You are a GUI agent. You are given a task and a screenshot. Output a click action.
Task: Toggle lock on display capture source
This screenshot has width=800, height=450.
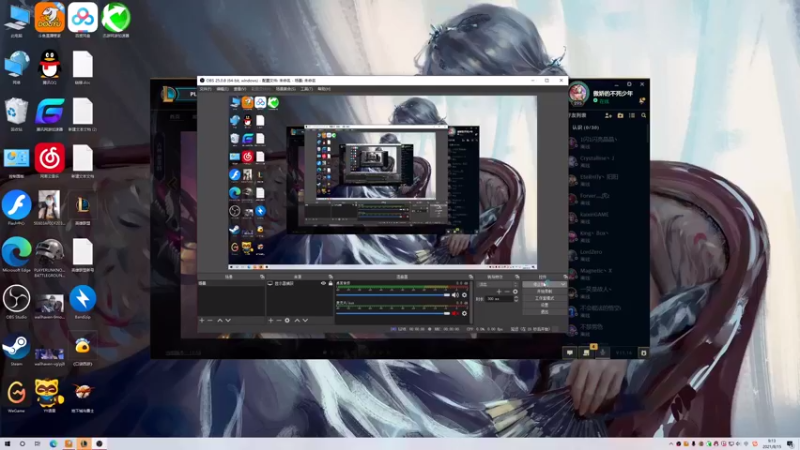[330, 283]
